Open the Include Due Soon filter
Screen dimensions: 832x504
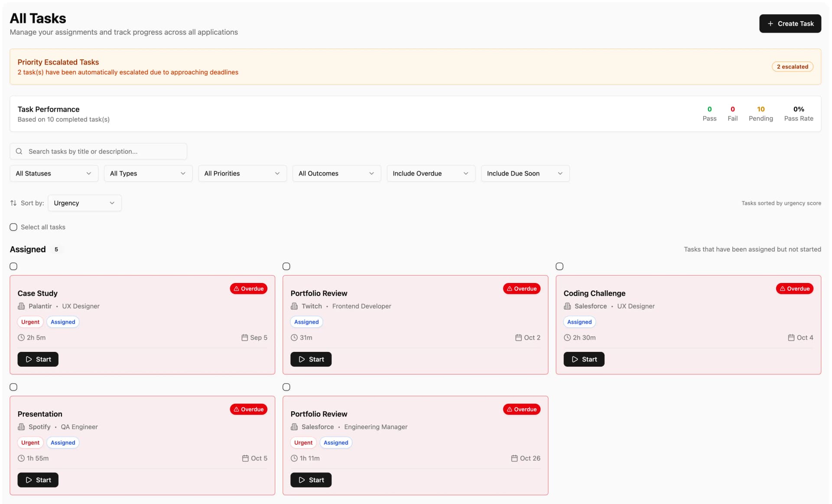(525, 173)
